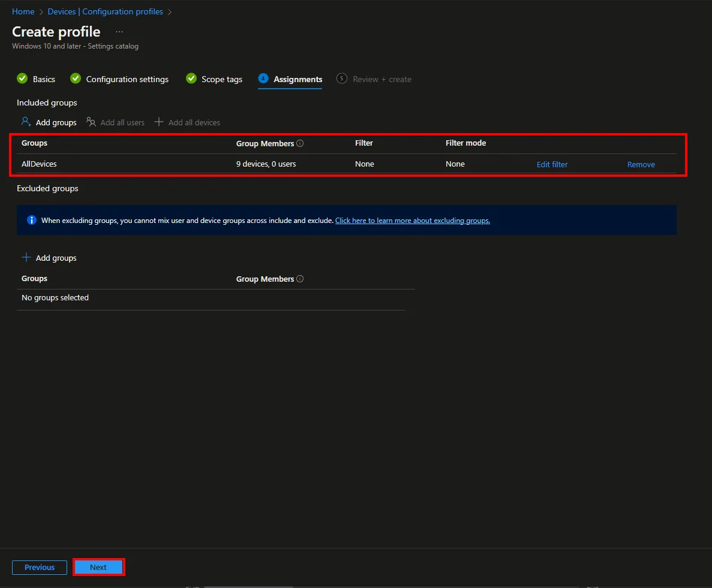Switch to Scope tags step
The height and width of the screenshot is (588, 712).
point(221,79)
